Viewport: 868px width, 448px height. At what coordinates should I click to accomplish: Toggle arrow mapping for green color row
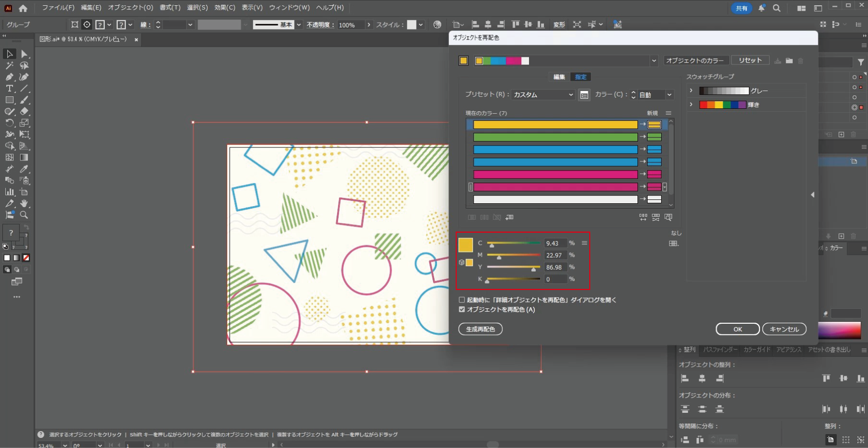coord(642,137)
